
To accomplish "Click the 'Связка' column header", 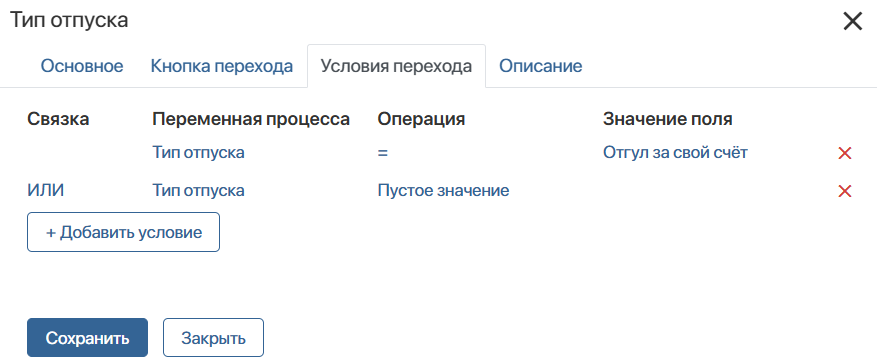I will point(58,119).
